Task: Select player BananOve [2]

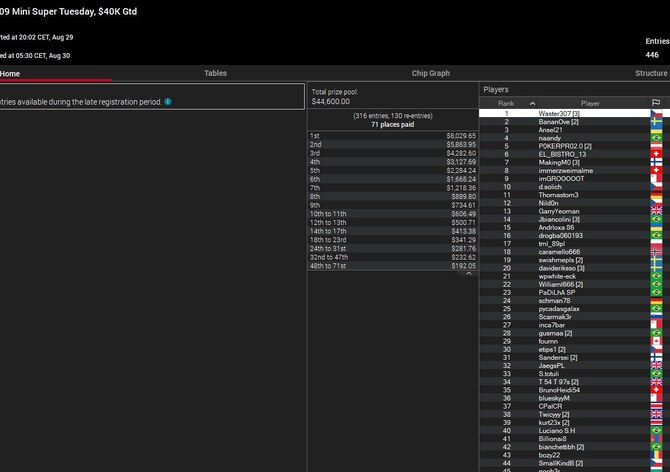Action: pos(558,121)
